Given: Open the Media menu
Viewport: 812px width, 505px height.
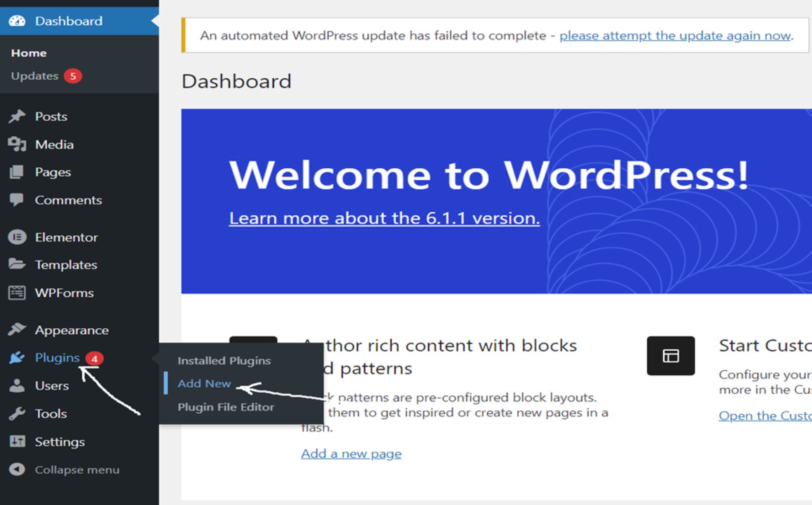Looking at the screenshot, I should 80,144.
